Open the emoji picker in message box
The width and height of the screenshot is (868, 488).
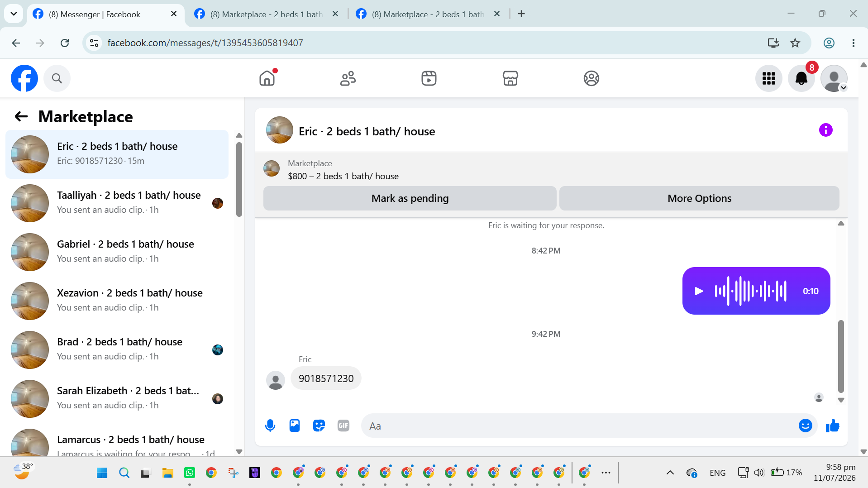click(806, 426)
